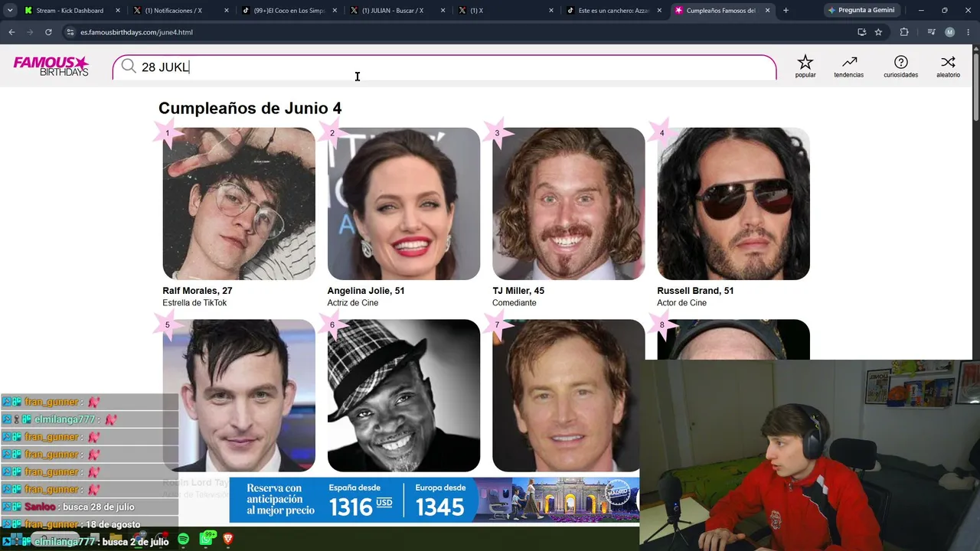Switch to the Este es un canchero tab

(616, 11)
